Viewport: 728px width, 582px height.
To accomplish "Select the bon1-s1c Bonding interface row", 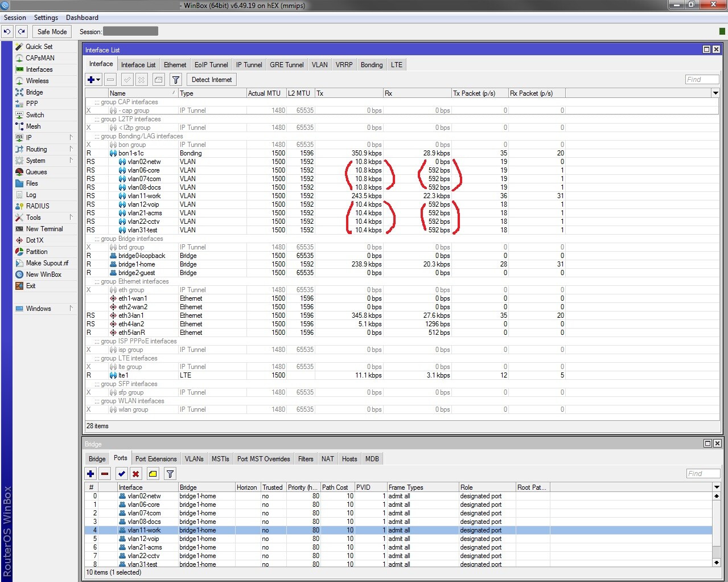I will (402, 153).
